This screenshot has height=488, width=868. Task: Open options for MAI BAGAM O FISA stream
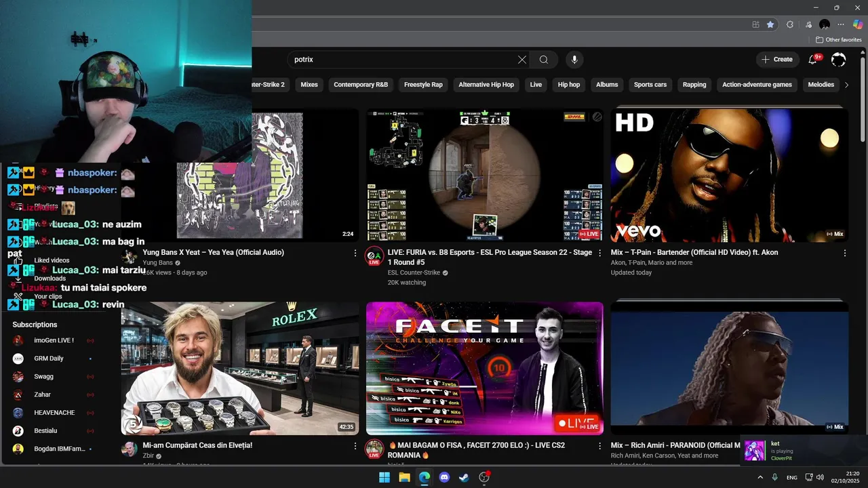[599, 446]
